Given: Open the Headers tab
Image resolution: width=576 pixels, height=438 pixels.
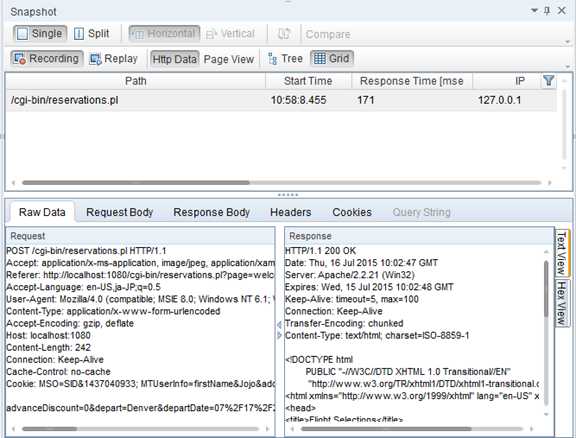Looking at the screenshot, I should pos(291,212).
